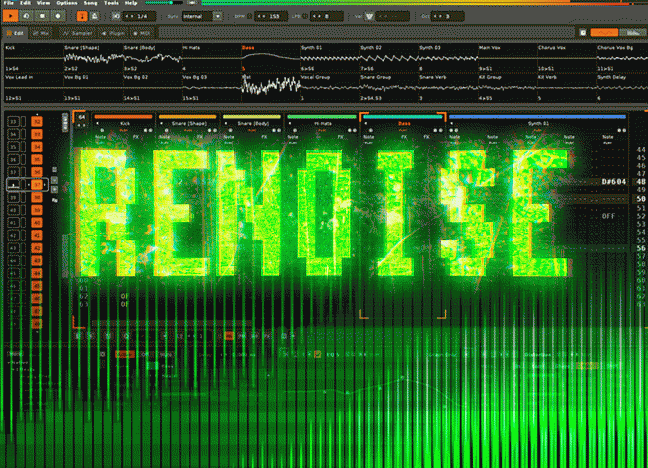
Task: Click the Hi Hats green color bar
Action: click(x=322, y=117)
